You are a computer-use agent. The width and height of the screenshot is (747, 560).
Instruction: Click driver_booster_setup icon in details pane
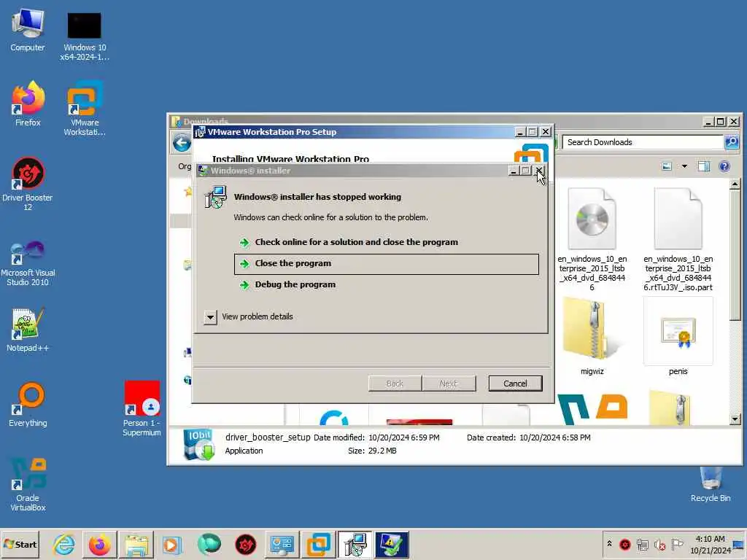click(199, 444)
